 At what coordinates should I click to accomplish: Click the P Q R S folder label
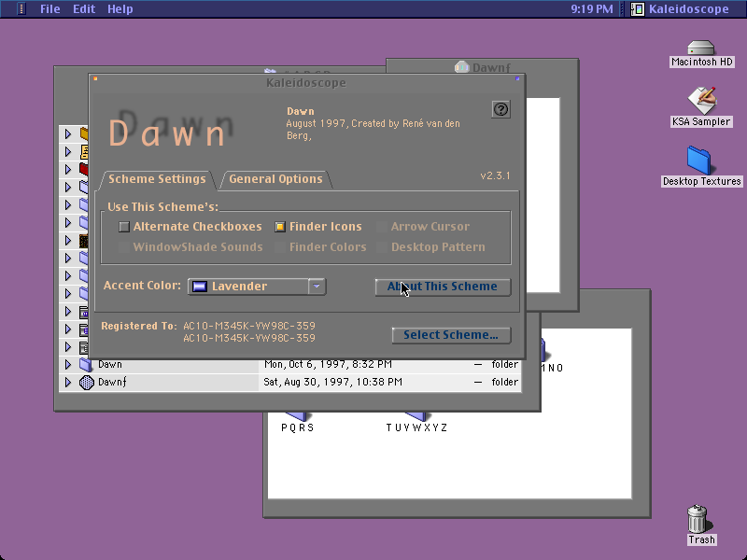[x=297, y=427]
